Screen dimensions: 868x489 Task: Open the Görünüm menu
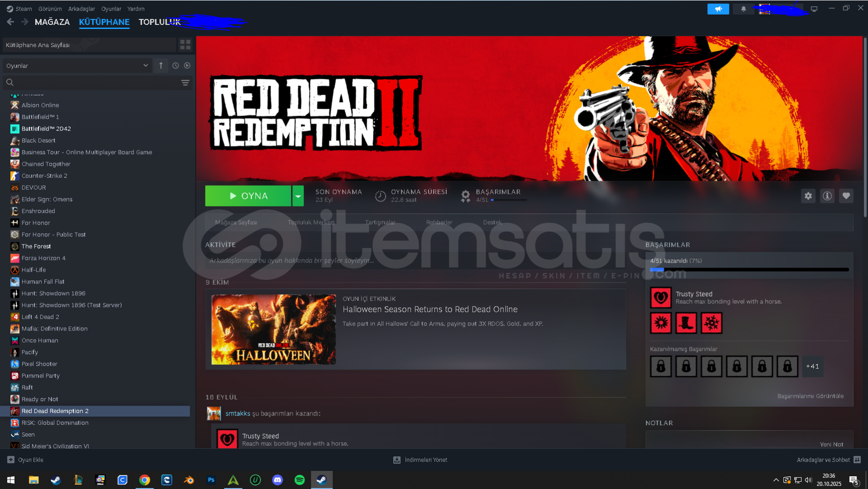tap(50, 9)
